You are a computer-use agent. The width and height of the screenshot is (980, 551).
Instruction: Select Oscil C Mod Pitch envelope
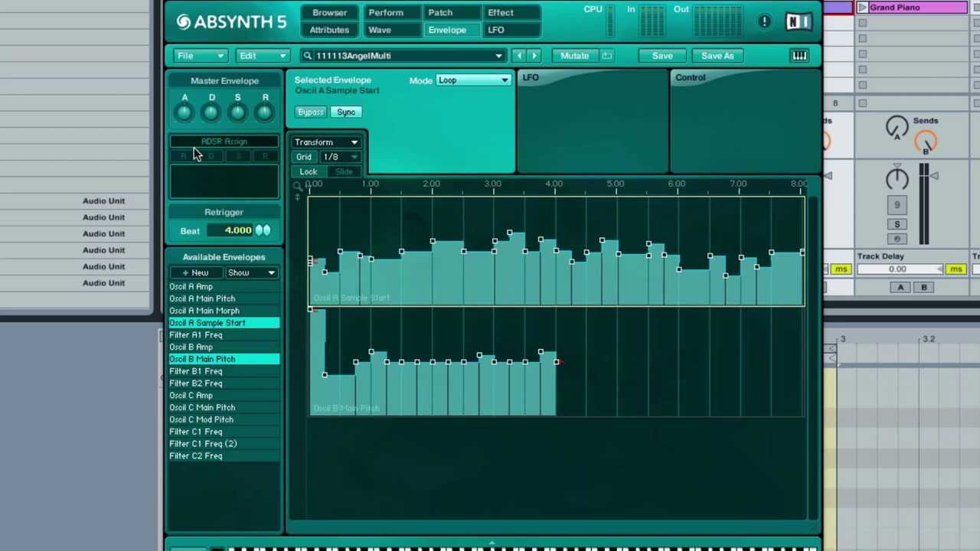coord(224,419)
